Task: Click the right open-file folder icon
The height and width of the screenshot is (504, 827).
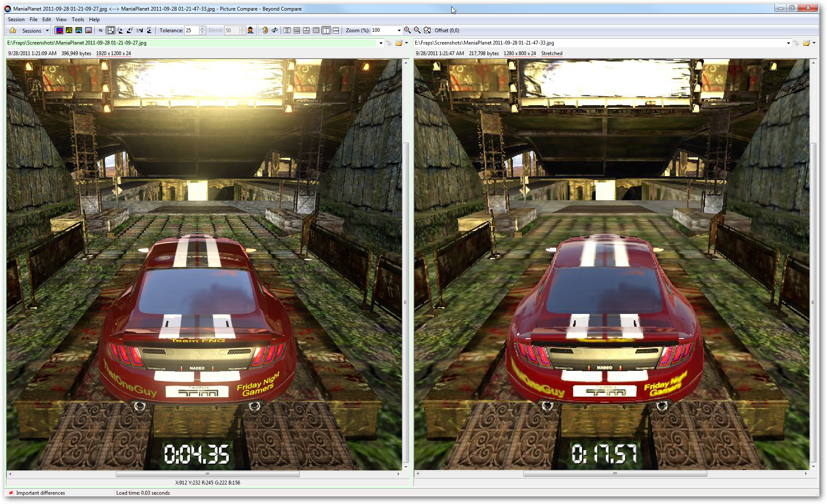Action: (x=806, y=43)
